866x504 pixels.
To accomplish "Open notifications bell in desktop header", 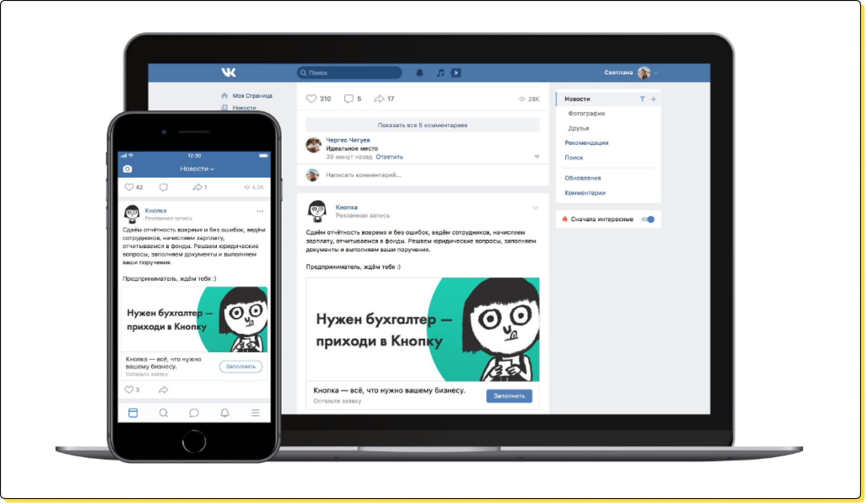I will point(420,73).
